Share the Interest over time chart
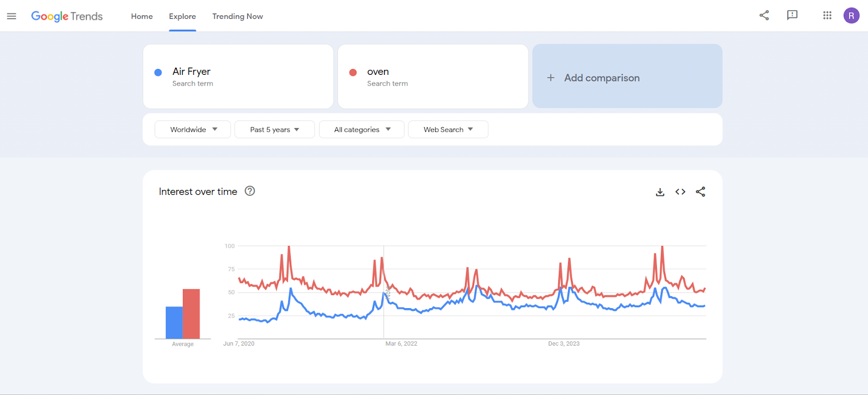Screen dimensions: 868x395 tap(700, 192)
